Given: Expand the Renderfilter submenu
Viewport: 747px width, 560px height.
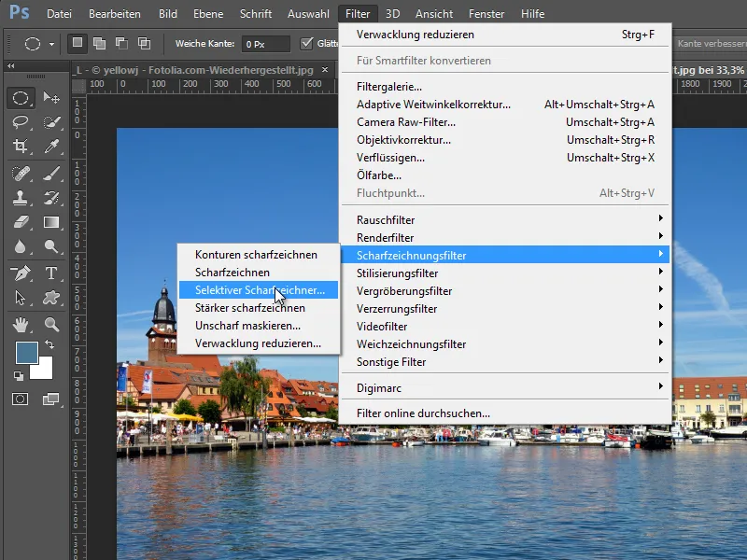Looking at the screenshot, I should [x=505, y=237].
